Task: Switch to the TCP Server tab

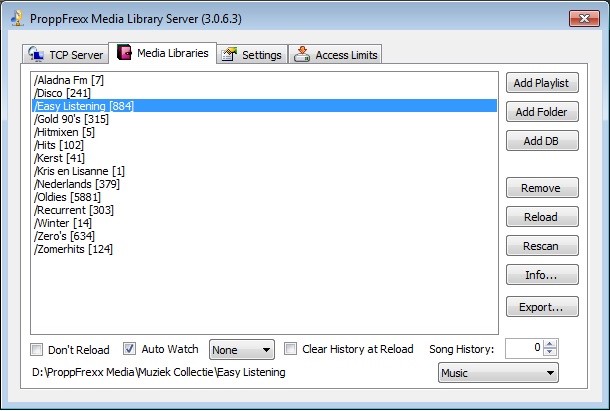Action: coord(65,54)
